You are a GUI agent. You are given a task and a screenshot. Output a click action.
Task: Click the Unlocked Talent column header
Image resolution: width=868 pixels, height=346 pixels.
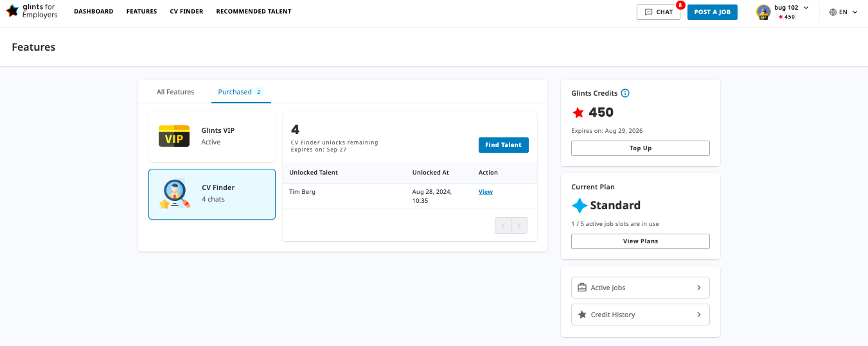(x=314, y=173)
